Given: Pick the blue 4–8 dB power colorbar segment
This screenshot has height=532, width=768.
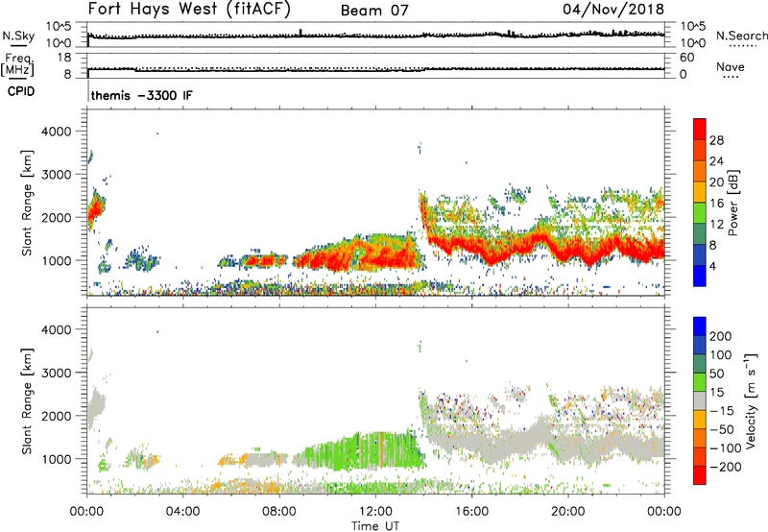Looking at the screenshot, I should 700,255.
